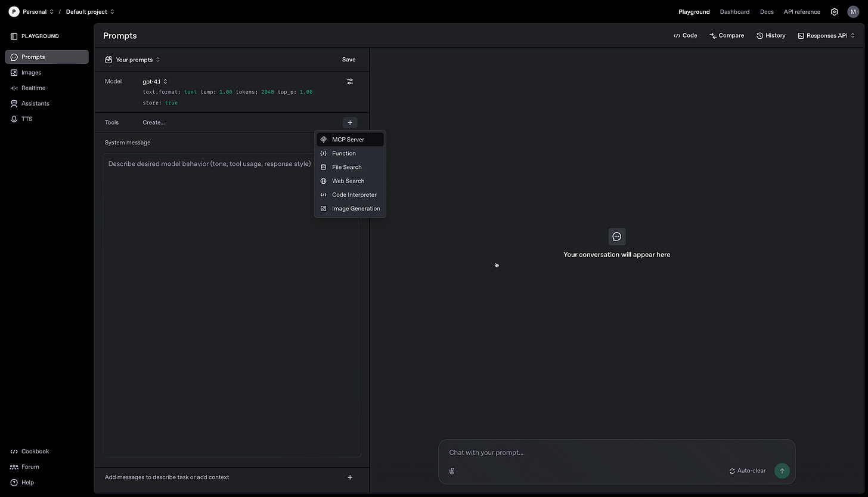Viewport: 868px width, 497px height.
Task: Click the TTS microphone icon
Action: pos(14,119)
